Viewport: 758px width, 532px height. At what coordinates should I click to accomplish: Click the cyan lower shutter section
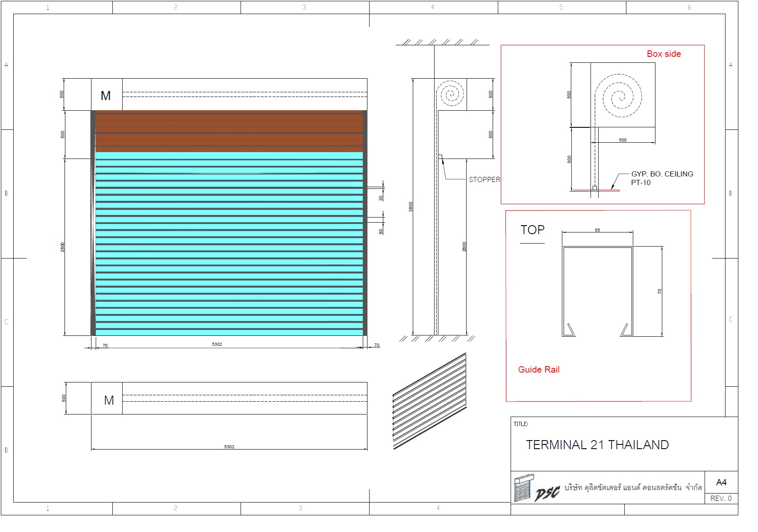229,244
